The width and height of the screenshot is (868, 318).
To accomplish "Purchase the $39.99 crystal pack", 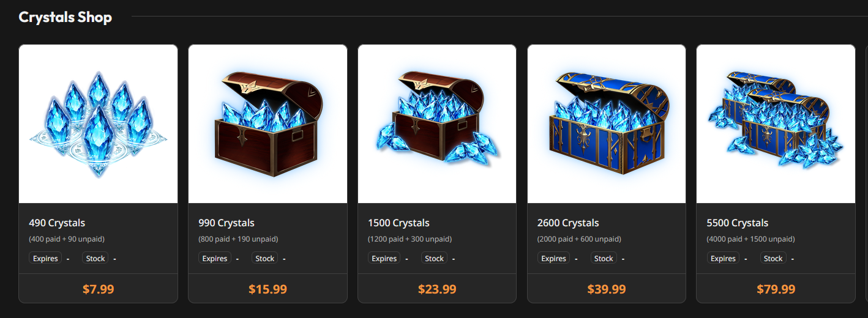I will (x=607, y=289).
